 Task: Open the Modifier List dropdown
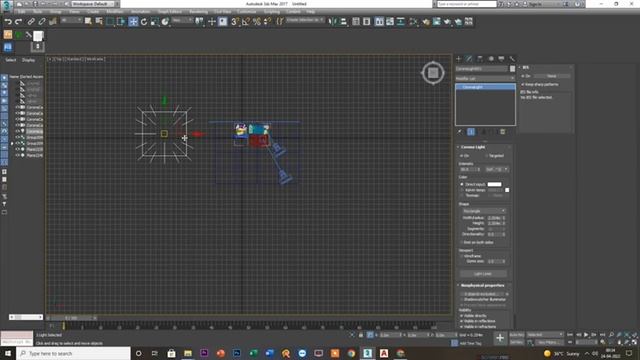click(485, 78)
